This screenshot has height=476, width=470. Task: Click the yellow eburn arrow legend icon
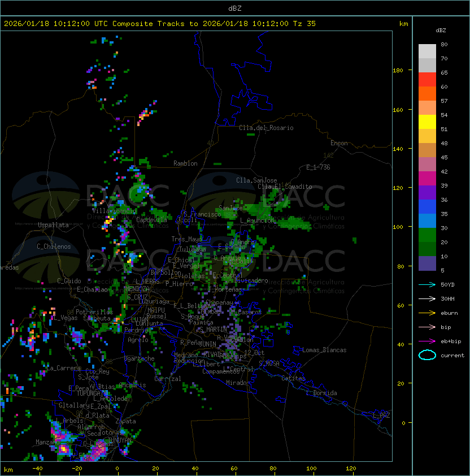(x=427, y=313)
